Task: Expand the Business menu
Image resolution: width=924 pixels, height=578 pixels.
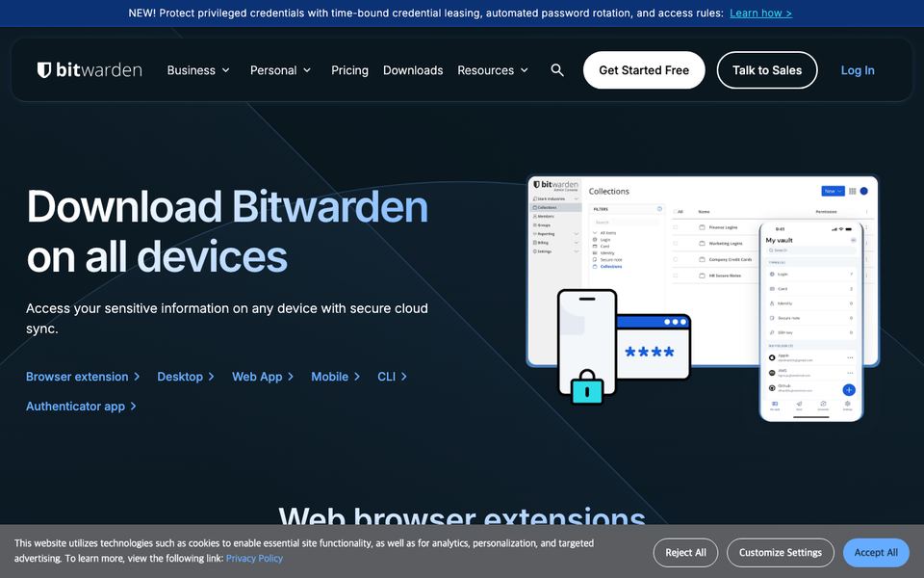Action: (x=198, y=70)
